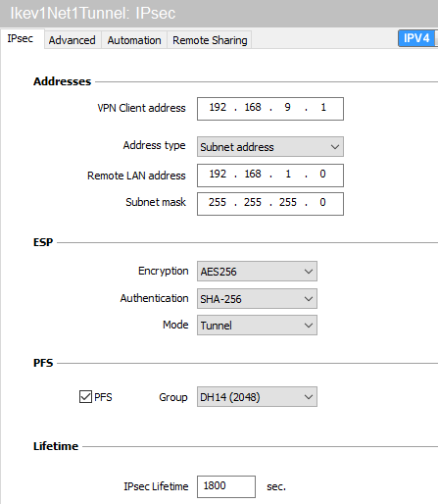This screenshot has height=504, width=438.
Task: Click the IPsec Lifetime input field
Action: pos(226,486)
